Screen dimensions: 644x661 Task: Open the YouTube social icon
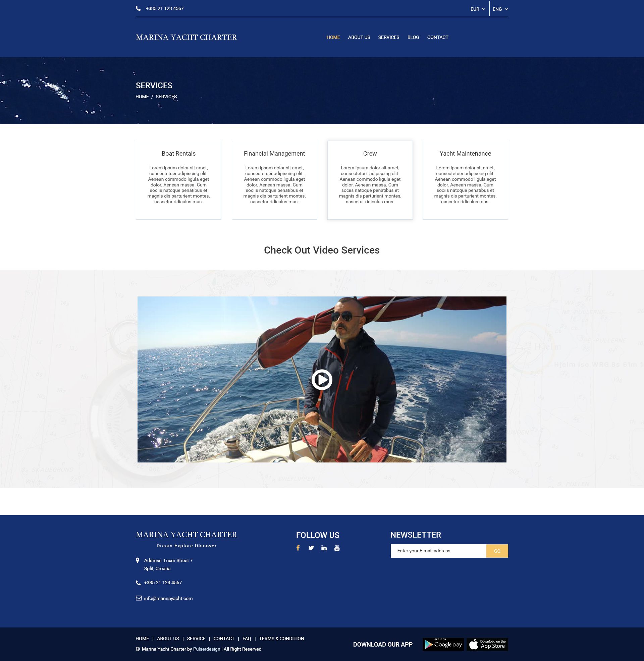(x=337, y=548)
